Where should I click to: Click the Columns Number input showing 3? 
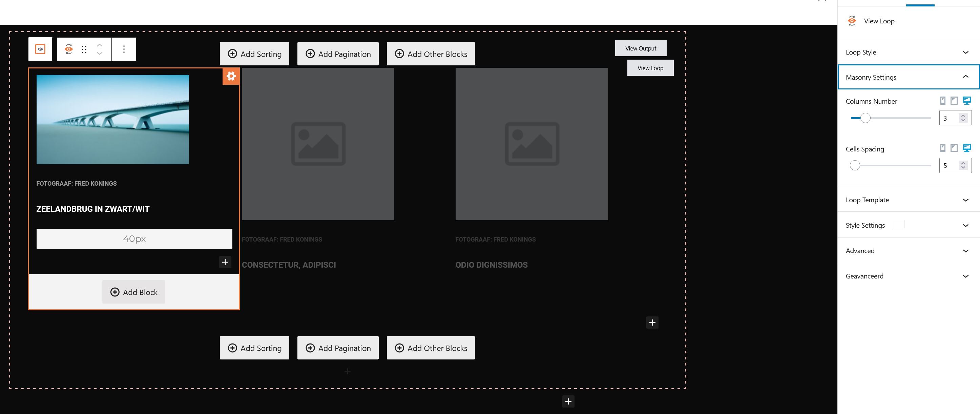[x=950, y=118]
